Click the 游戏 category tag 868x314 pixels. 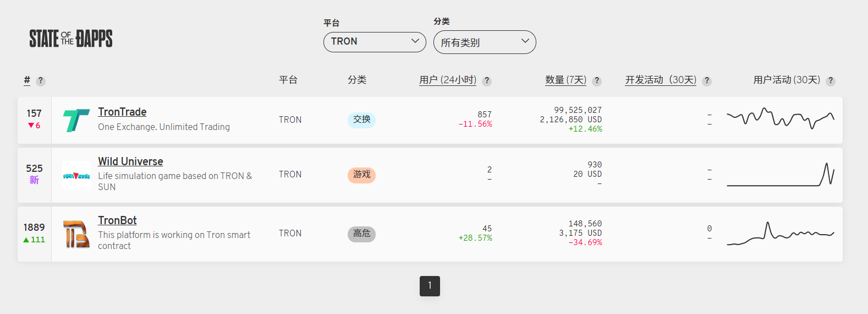pyautogui.click(x=361, y=175)
